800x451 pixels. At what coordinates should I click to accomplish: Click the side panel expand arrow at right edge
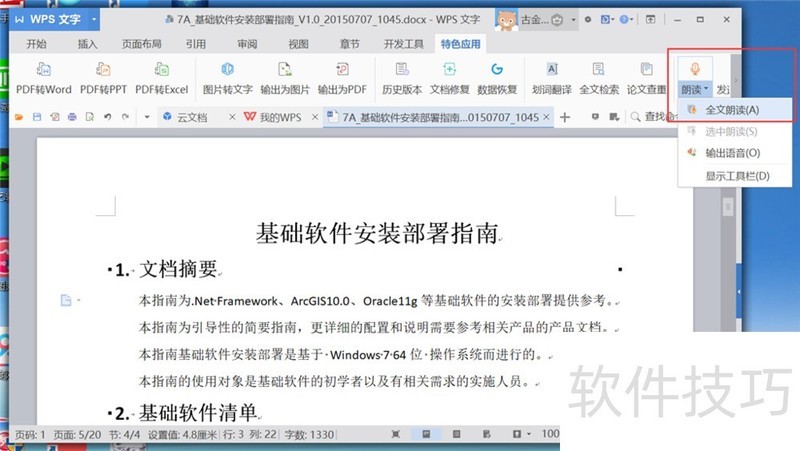739,292
